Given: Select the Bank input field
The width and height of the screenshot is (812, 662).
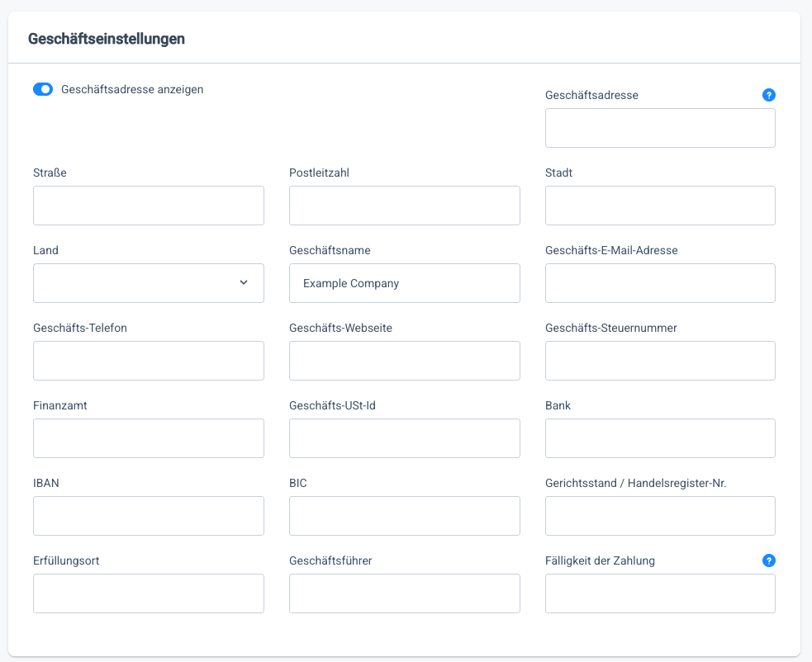Looking at the screenshot, I should coord(660,438).
